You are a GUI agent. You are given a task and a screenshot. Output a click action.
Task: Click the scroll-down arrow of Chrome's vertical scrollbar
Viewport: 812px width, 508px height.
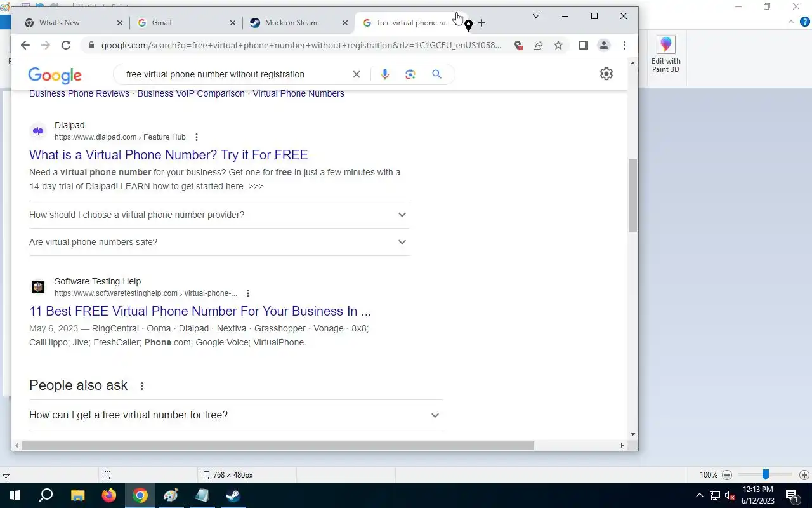(632, 435)
